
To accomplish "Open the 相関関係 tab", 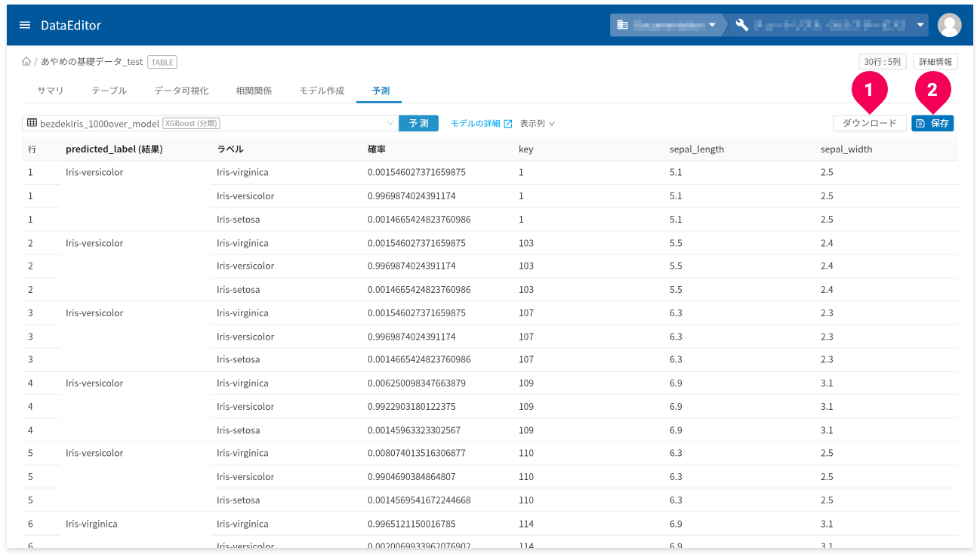I will click(254, 91).
